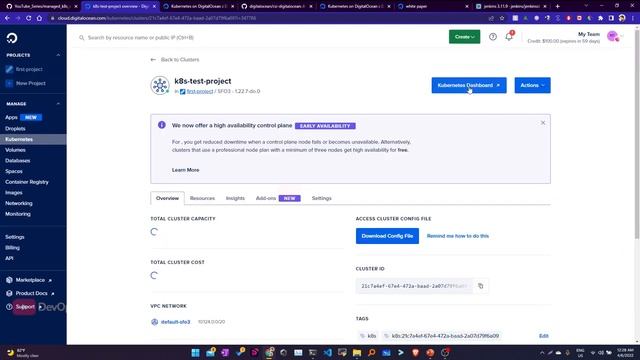Open the cluster Settings tab
This screenshot has height=360, width=640.
(322, 198)
